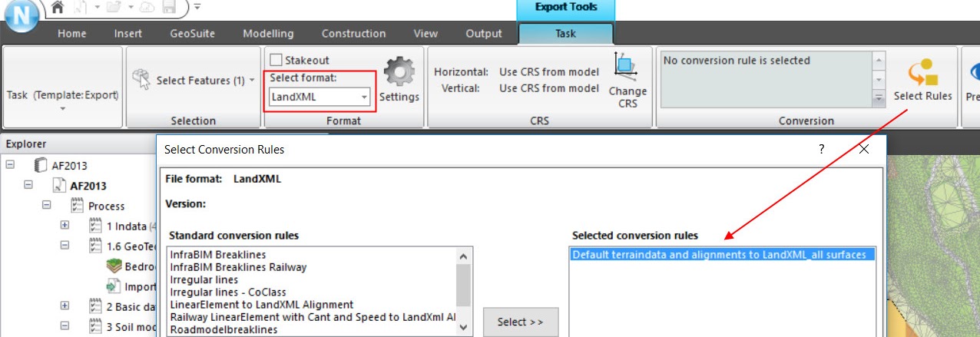Screen dimensions: 980x337
Task: Click the No conversion rule is selected box
Action: pos(766,79)
